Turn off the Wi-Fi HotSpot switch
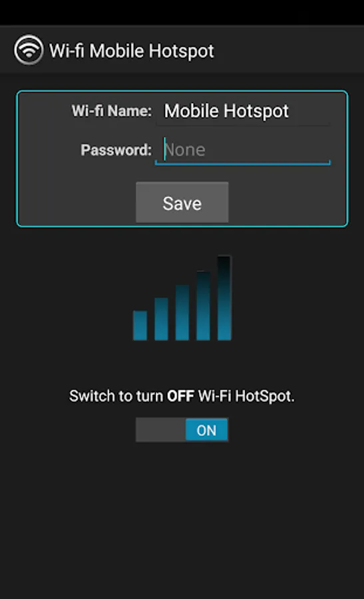 [x=182, y=430]
